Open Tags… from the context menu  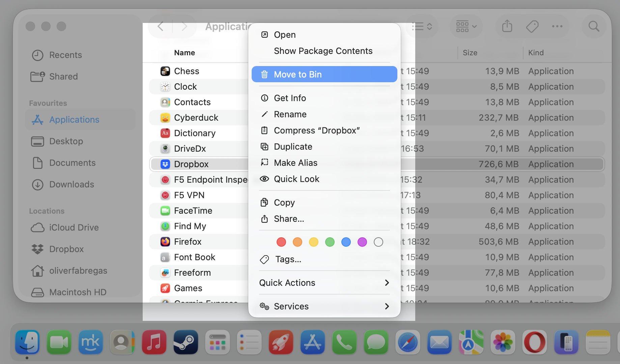(x=325, y=259)
